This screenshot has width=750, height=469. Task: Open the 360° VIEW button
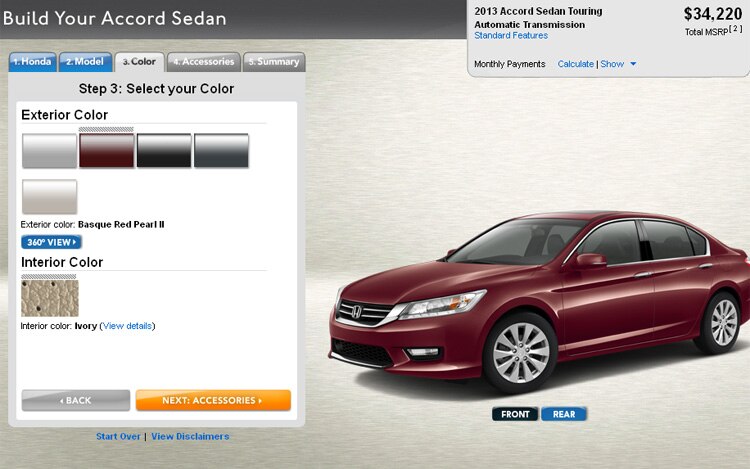[x=51, y=242]
